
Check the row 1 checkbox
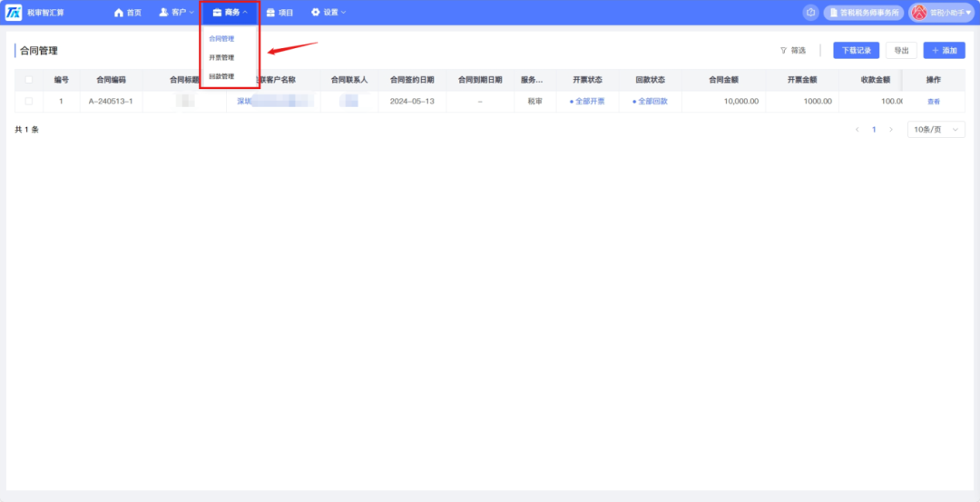coord(29,102)
